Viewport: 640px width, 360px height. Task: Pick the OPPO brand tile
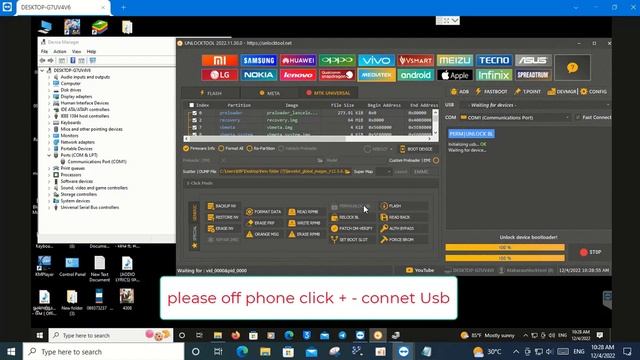[x=337, y=60]
